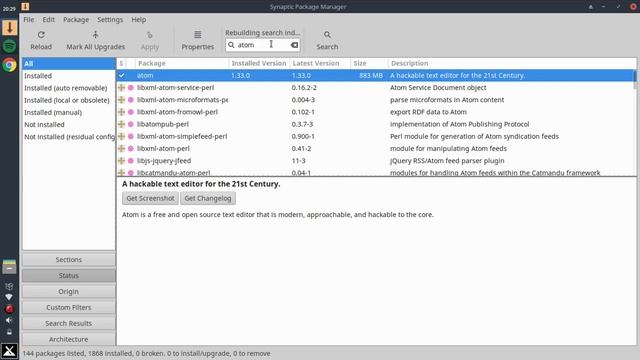Mark status box of libxml-atom-simplefeed-perl
640x360 pixels.
pos(121,136)
